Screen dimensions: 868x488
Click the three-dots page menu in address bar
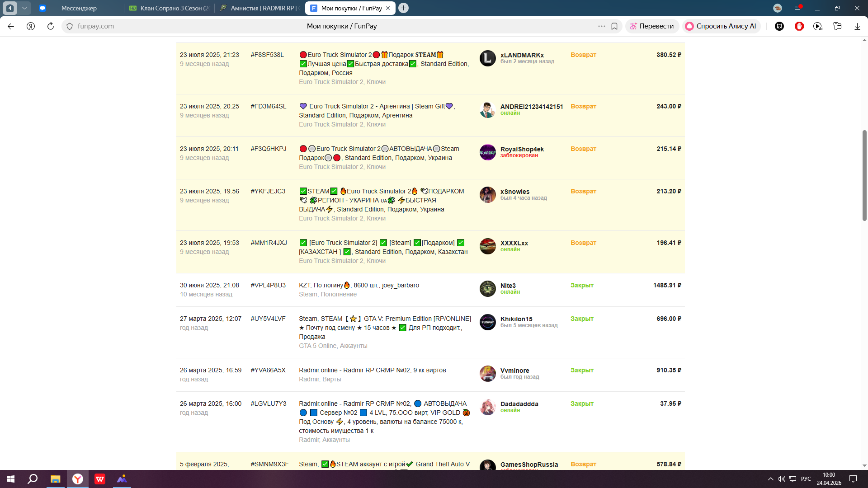[x=601, y=26]
